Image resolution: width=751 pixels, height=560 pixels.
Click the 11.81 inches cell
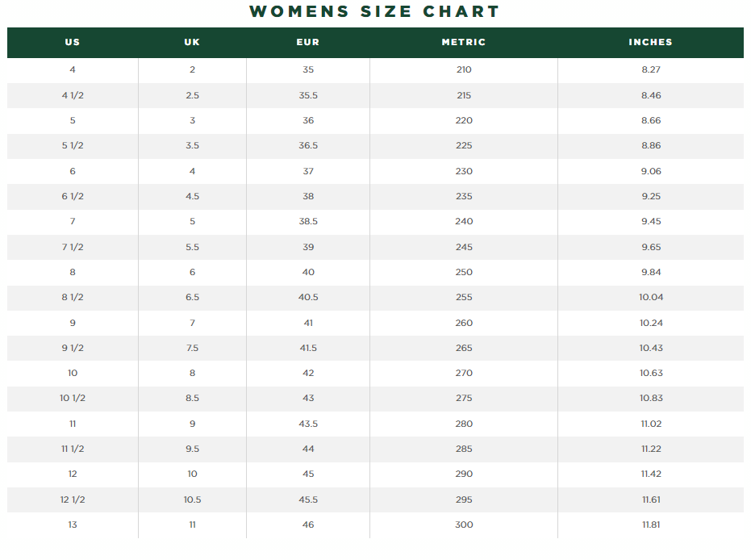[x=650, y=524]
